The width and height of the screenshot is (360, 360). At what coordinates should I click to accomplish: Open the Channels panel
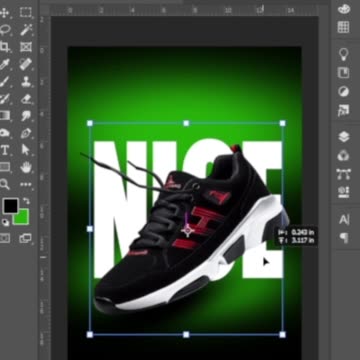[x=343, y=155]
